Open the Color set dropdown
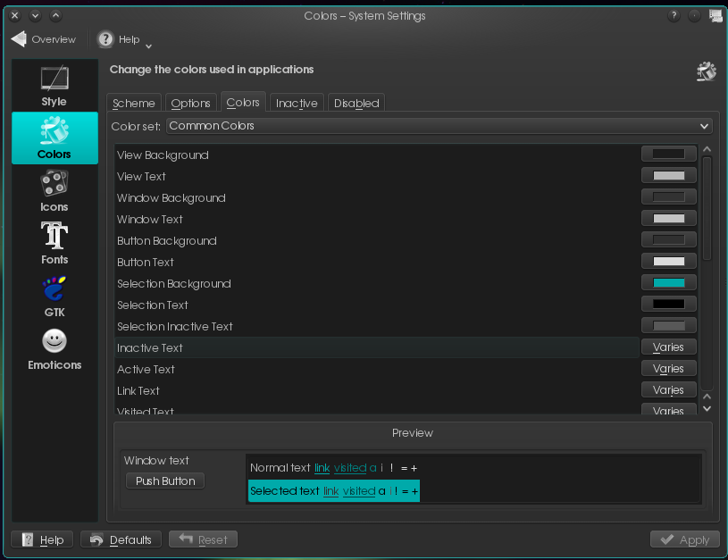This screenshot has width=728, height=560. pos(439,126)
